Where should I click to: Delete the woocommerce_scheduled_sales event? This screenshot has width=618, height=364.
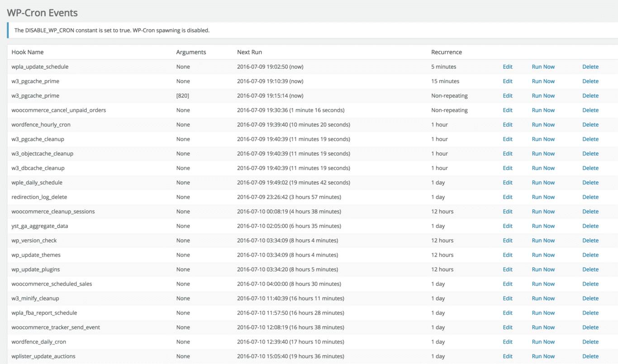(590, 284)
